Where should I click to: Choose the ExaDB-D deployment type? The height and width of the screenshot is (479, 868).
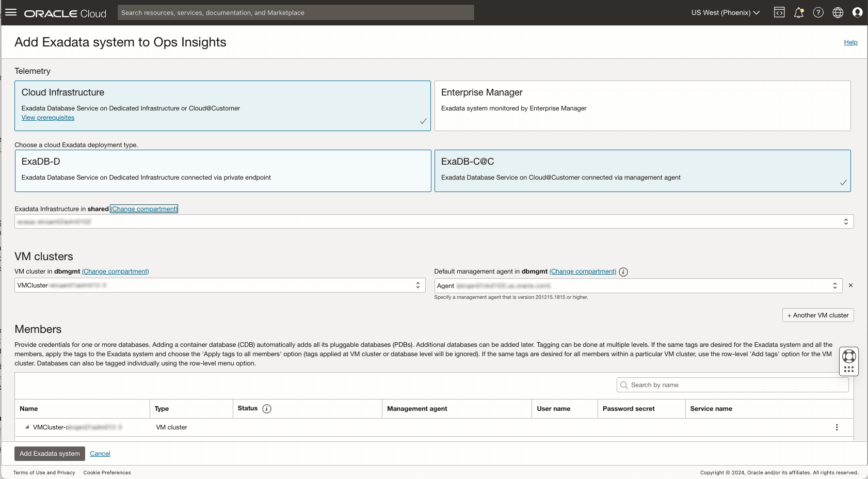[x=222, y=171]
